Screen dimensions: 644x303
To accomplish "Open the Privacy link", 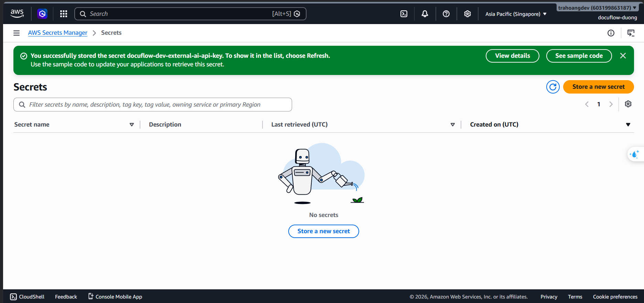I will pos(549,297).
